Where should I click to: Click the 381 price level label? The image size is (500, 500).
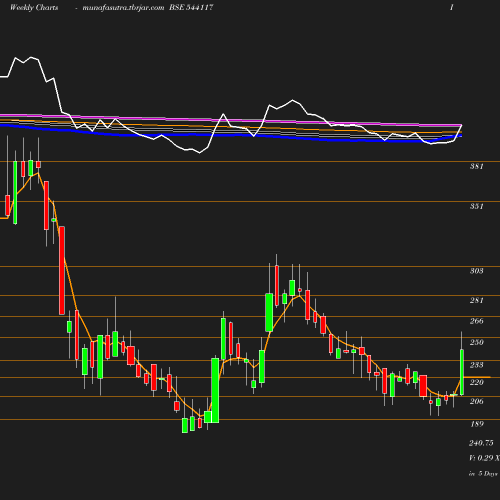477,166
